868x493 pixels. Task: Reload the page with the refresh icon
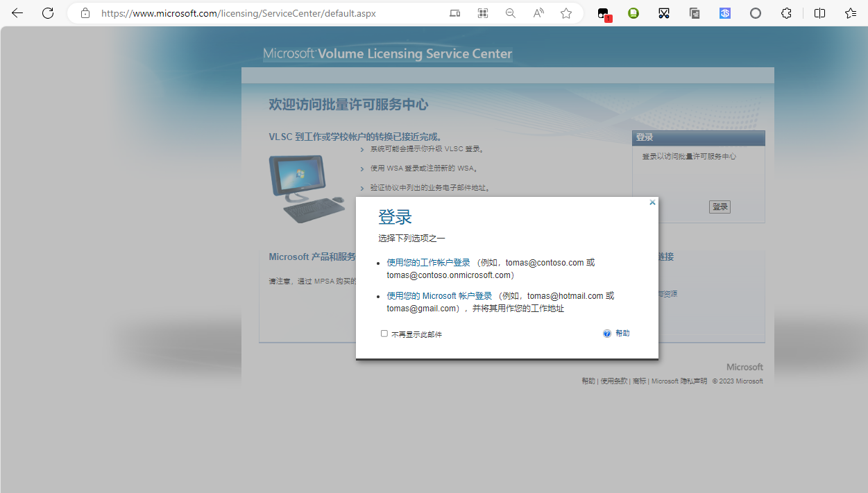(x=48, y=13)
